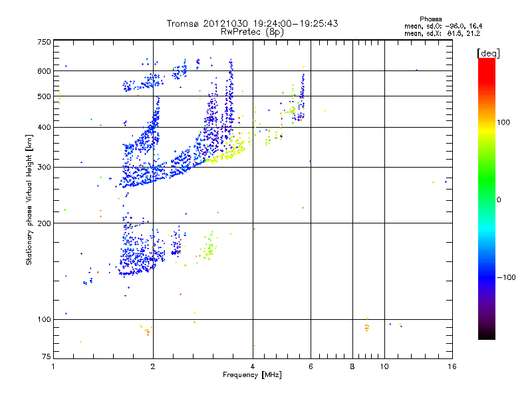Image resolution: width=532 pixels, height=399 pixels.
Task: Click the 'Stationary phase Virtual Height [km]' y-axis label
Action: pos(29,199)
